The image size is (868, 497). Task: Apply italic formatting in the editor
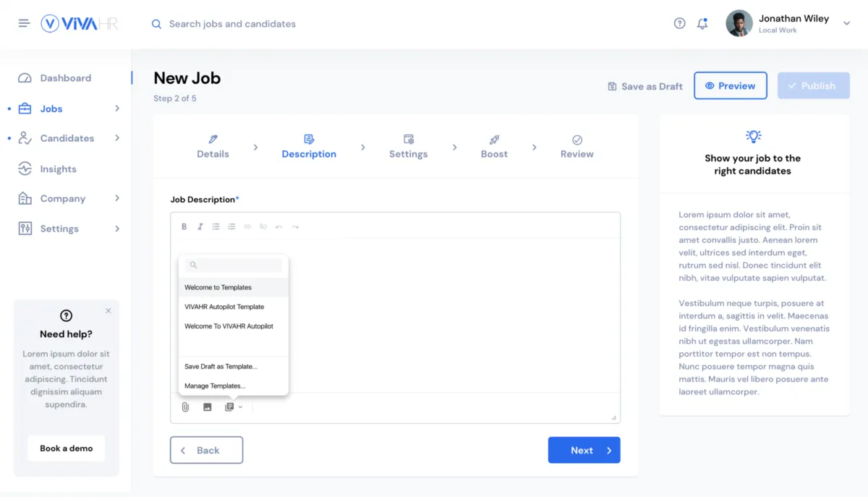tap(200, 226)
